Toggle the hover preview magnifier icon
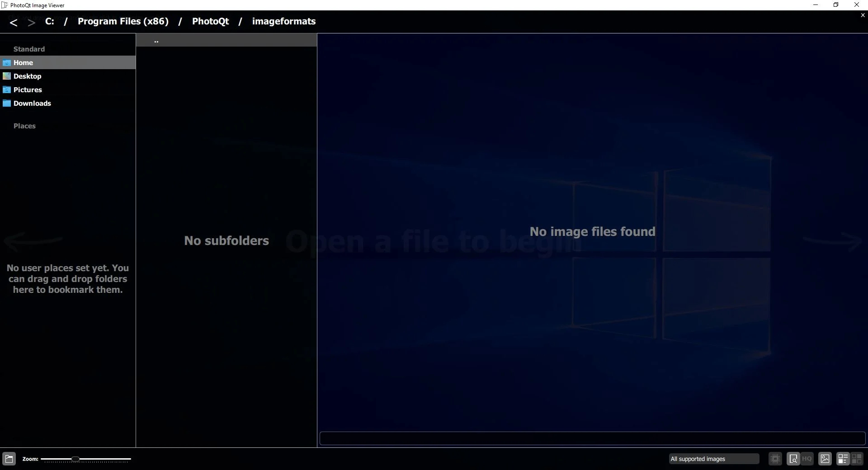 [793, 459]
